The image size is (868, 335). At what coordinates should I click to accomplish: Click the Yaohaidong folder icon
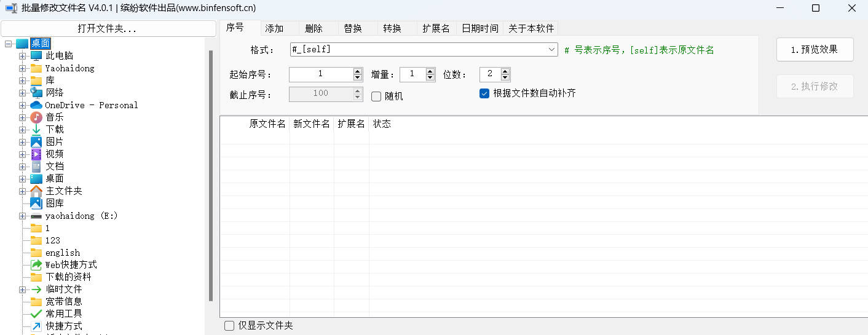[x=36, y=68]
